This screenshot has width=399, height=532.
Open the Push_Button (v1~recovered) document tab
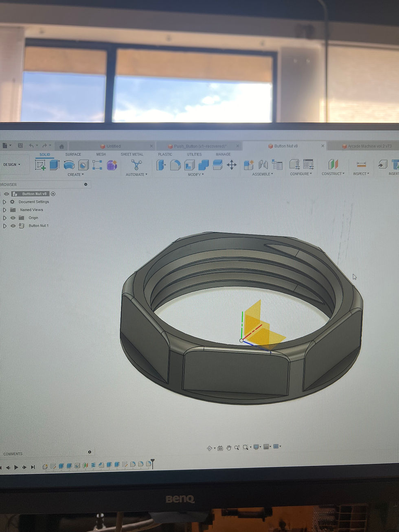(199, 147)
